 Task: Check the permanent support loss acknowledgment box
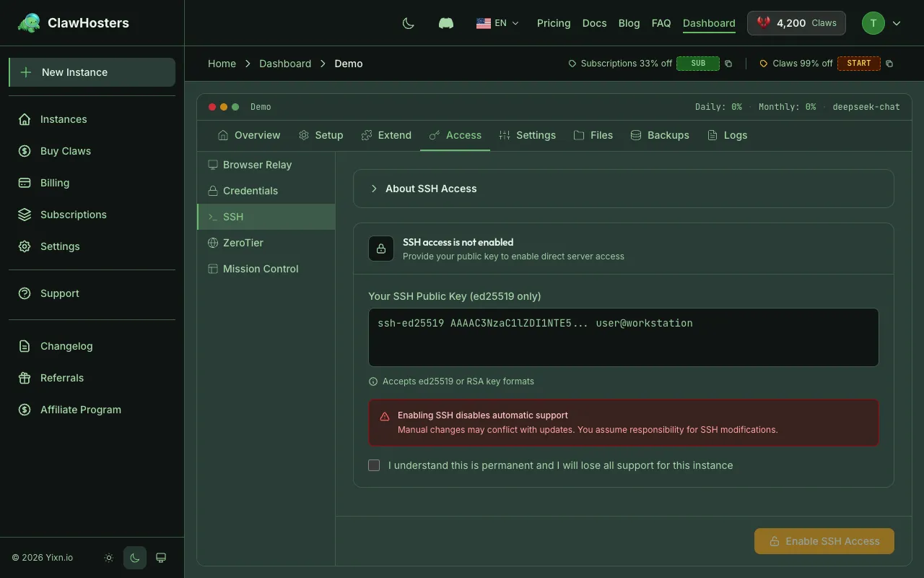(374, 465)
